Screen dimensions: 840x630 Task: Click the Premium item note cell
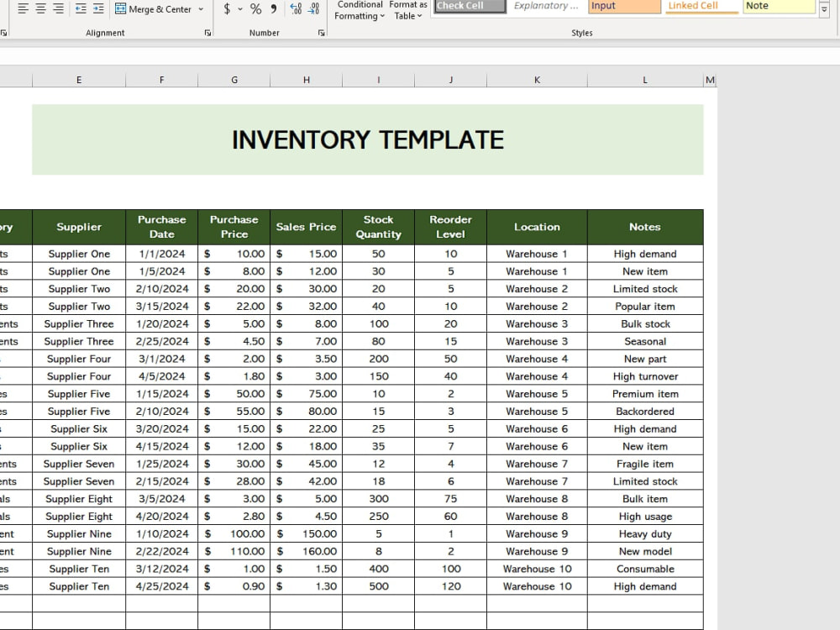[645, 394]
